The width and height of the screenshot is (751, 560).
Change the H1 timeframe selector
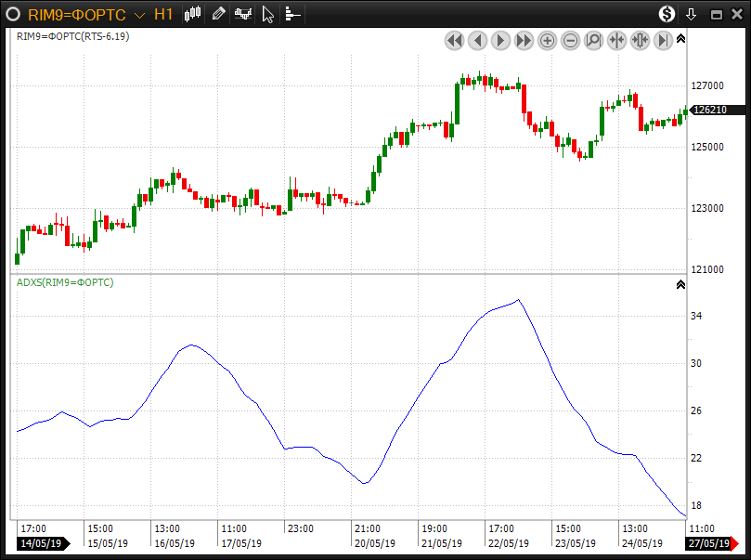click(163, 14)
